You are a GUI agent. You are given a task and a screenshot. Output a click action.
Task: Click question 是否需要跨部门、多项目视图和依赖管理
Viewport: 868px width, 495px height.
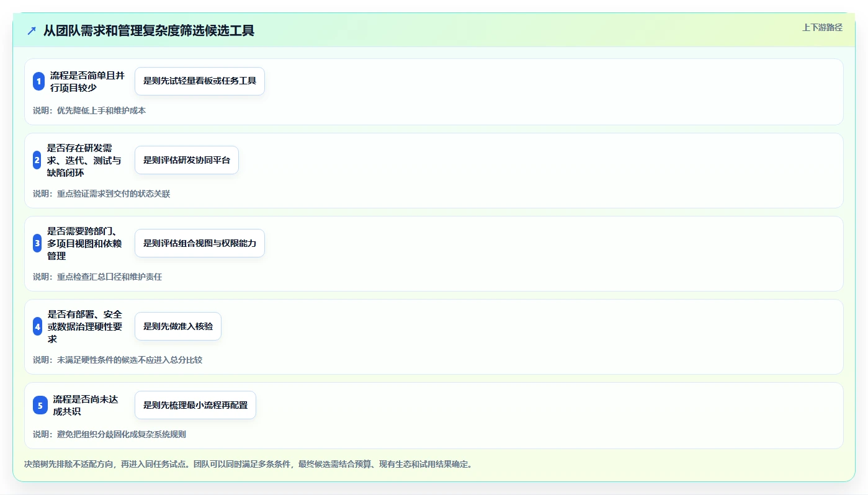[x=84, y=243]
